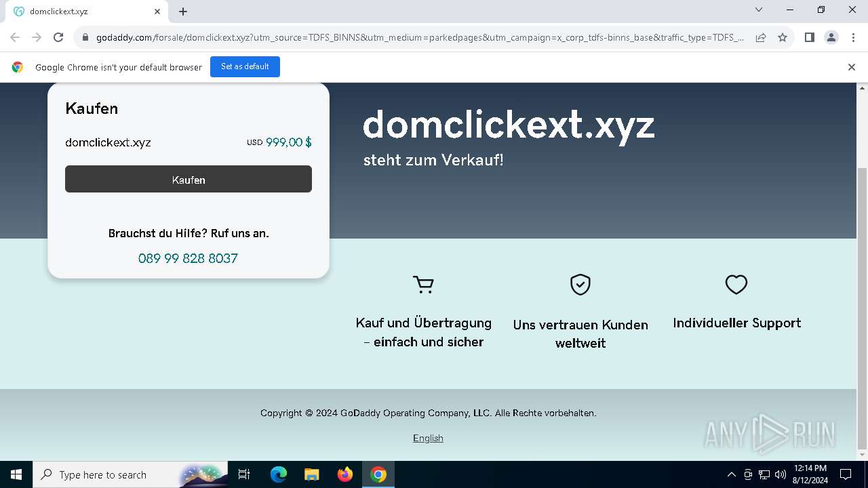Viewport: 868px width, 488px height.
Task: Click scroll up arrow on scrollbar
Action: (x=862, y=88)
